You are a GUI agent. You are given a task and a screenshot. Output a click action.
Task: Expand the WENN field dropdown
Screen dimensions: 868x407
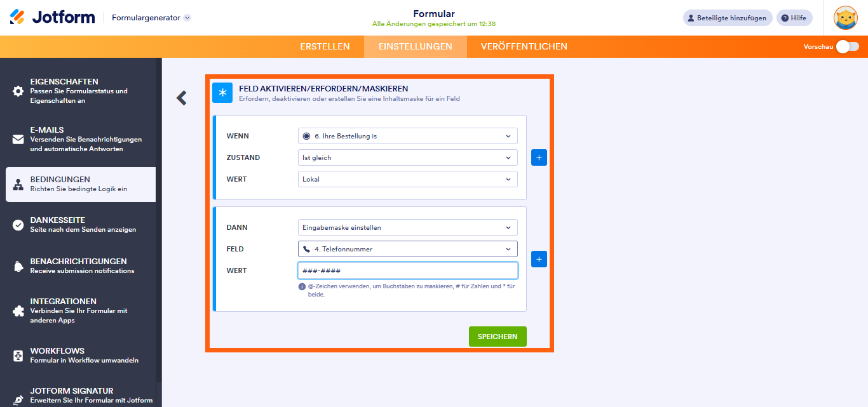point(407,136)
